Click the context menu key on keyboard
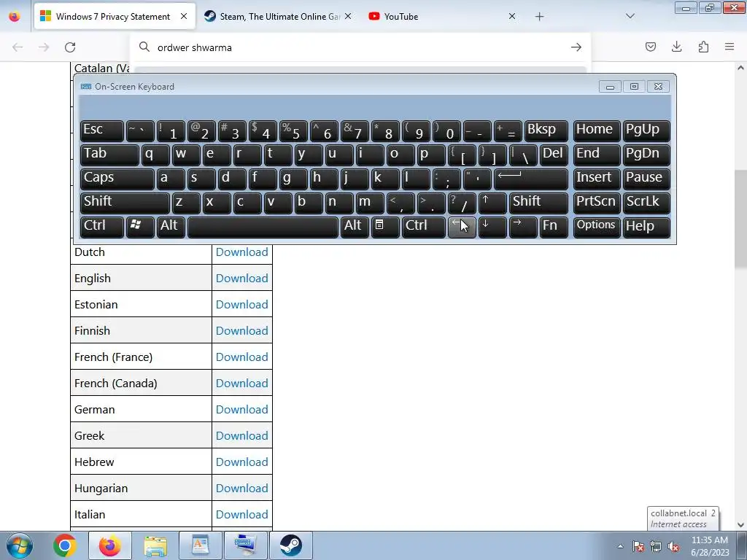This screenshot has width=747, height=560. [384, 226]
